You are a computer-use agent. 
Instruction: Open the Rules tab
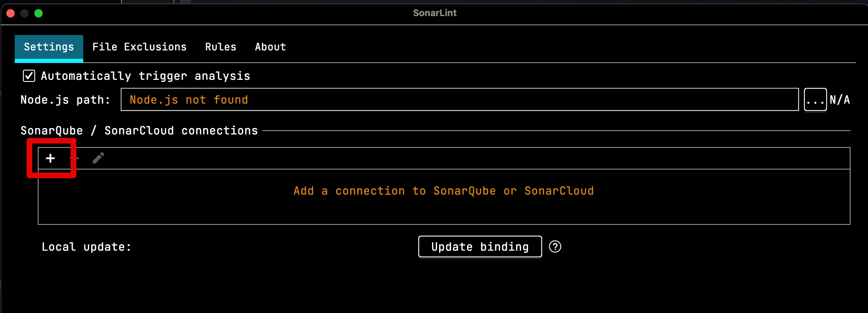pyautogui.click(x=220, y=47)
